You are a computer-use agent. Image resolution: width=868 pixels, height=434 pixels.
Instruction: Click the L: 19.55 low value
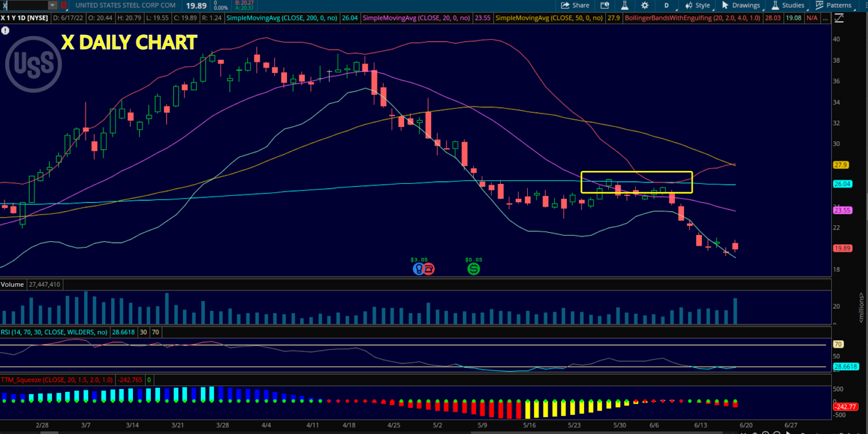[x=157, y=18]
